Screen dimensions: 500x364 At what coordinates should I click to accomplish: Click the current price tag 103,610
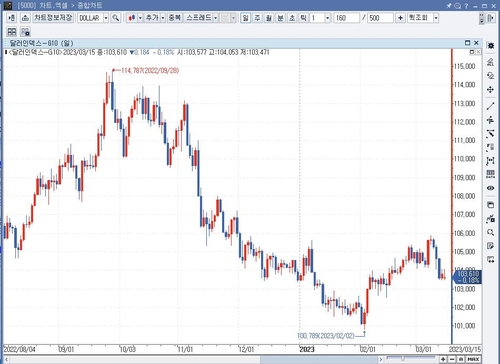pyautogui.click(x=468, y=277)
